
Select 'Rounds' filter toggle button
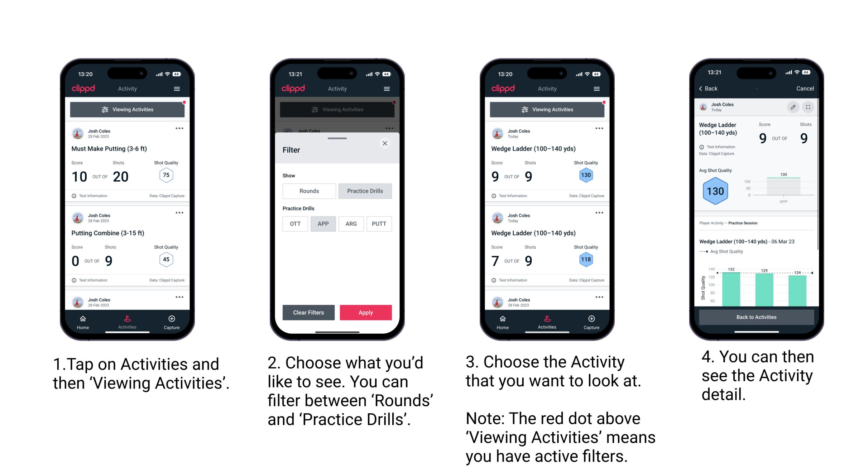309,191
